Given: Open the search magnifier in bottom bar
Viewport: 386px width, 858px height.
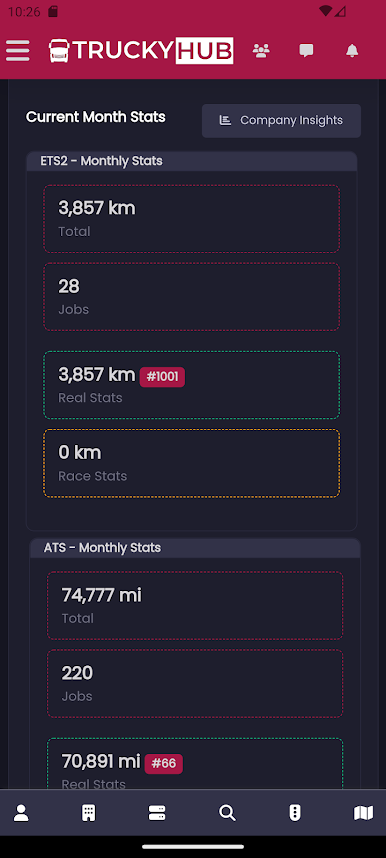Looking at the screenshot, I should click(227, 813).
